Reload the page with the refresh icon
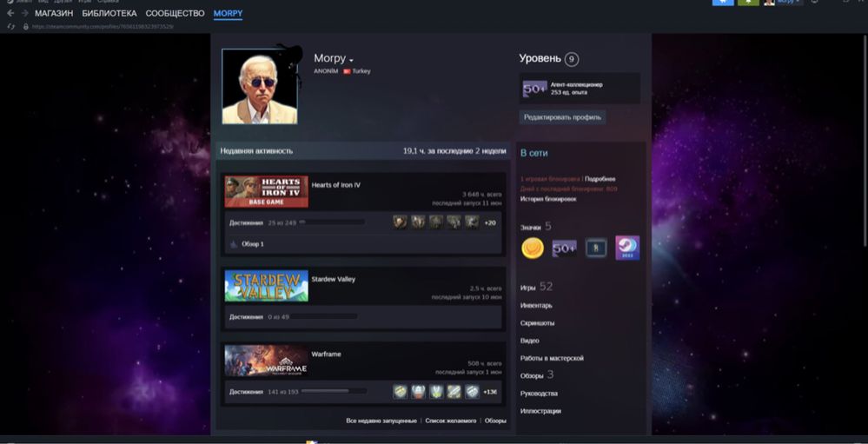 [11, 27]
